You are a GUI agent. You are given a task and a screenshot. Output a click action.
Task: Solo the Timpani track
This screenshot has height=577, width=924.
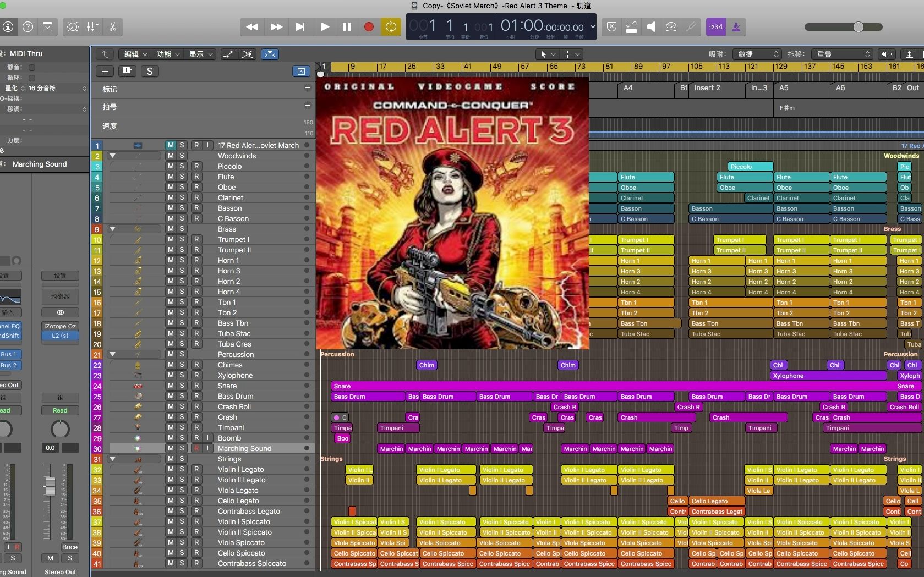182,427
